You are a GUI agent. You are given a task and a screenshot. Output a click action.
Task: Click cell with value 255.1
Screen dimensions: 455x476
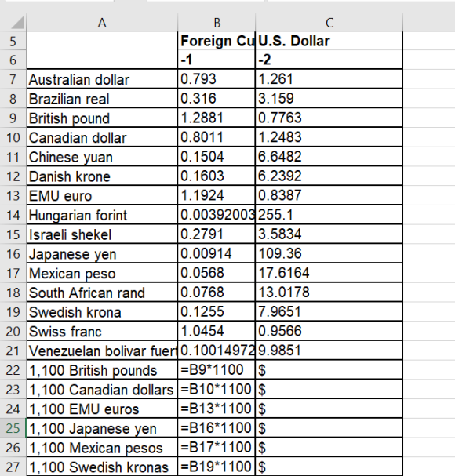coord(329,215)
